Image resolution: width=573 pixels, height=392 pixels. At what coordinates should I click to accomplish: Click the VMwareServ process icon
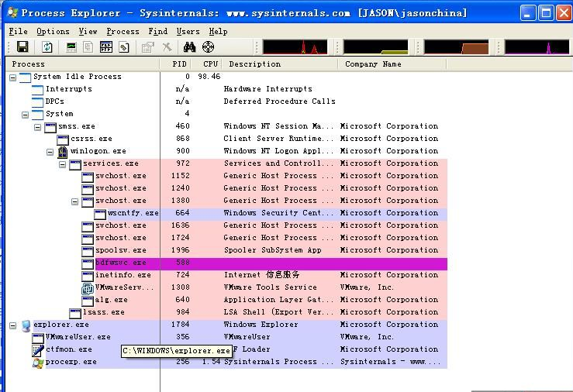[x=88, y=288]
